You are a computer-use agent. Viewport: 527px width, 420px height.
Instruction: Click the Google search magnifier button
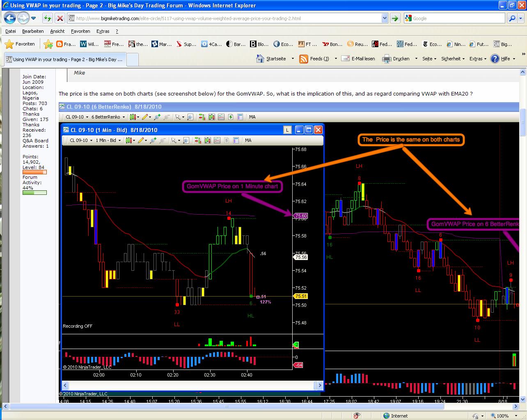512,18
